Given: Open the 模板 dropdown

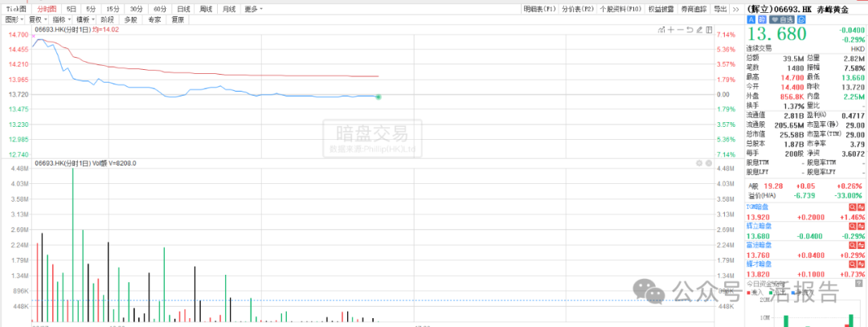Looking at the screenshot, I should [x=85, y=19].
